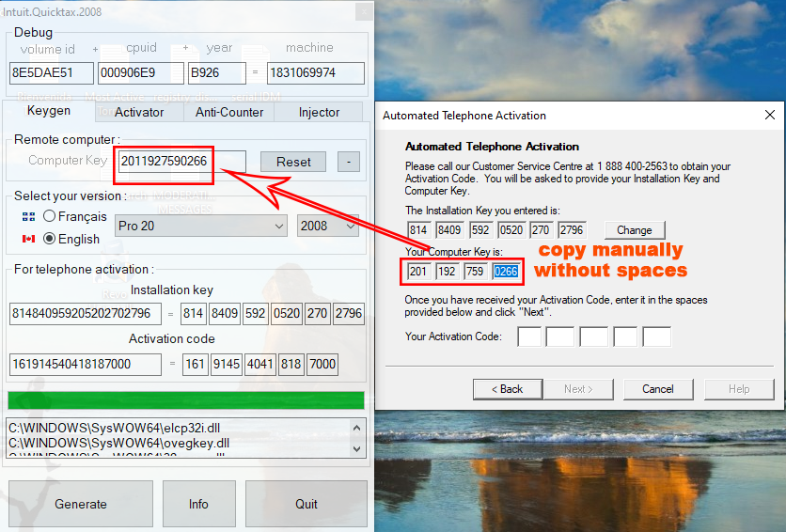
Task: Click the first empty Activation Code box
Action: 529,336
